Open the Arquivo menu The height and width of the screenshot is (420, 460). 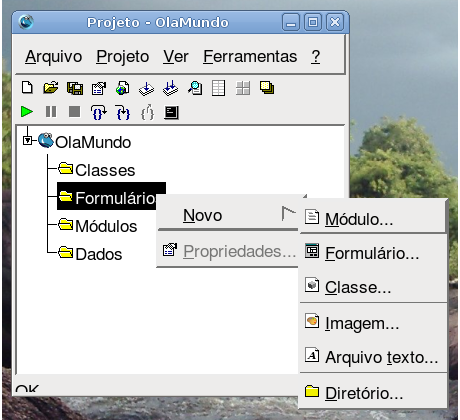54,56
